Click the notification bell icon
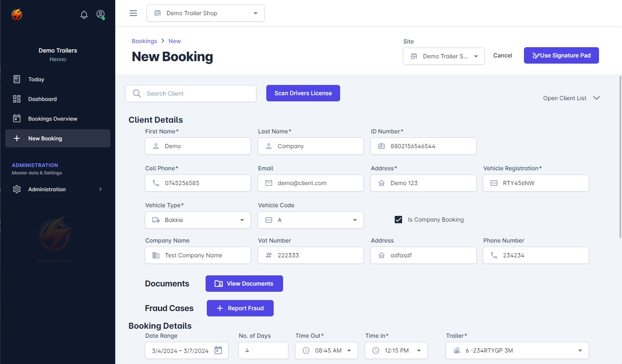Screen dimensions: 622x364 pos(84,14)
